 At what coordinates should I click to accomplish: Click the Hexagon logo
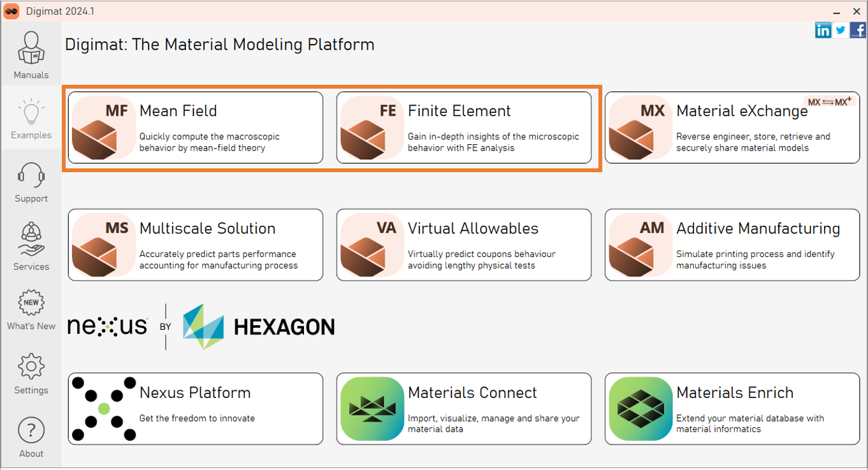point(258,327)
